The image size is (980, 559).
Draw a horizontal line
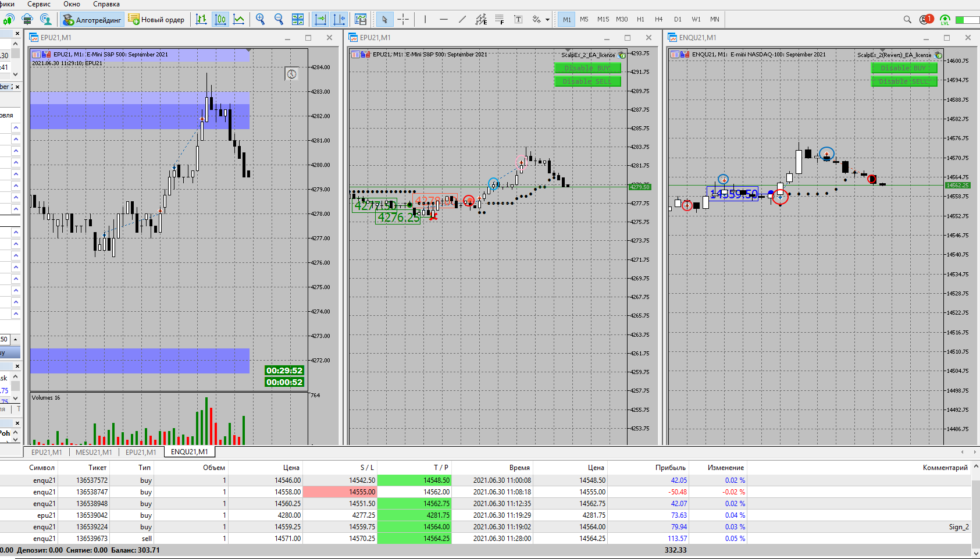coord(444,19)
